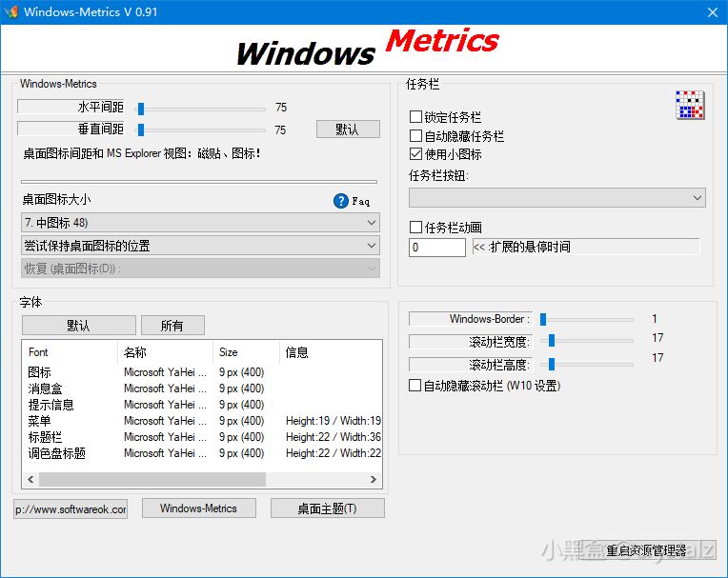This screenshot has width=728, height=578.
Task: Click the 水平间距 label button
Action: tap(71, 107)
